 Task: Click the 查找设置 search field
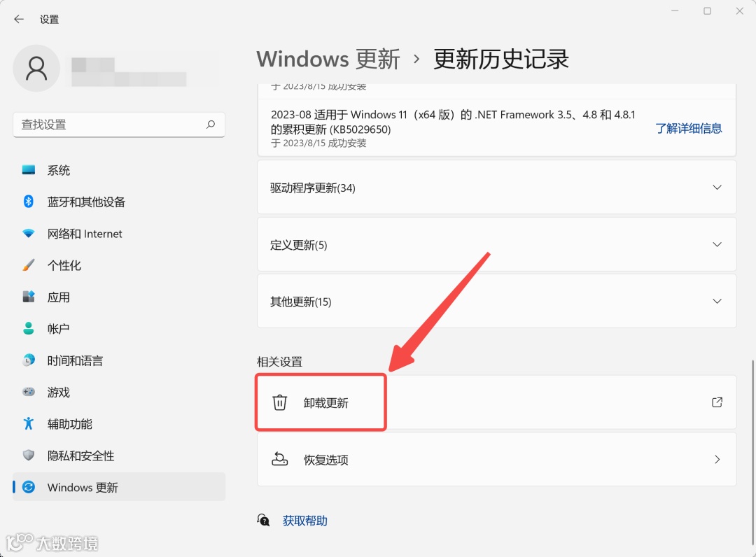pos(119,125)
